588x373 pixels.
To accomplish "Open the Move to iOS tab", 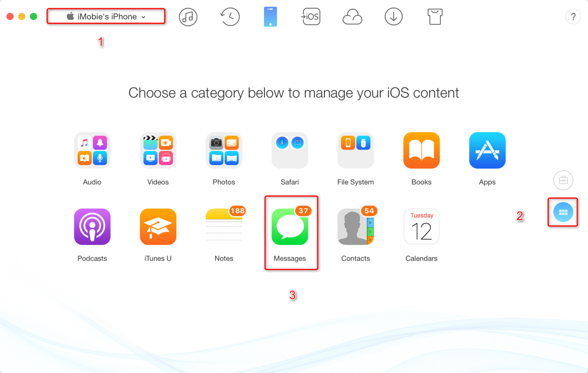I will [x=311, y=17].
